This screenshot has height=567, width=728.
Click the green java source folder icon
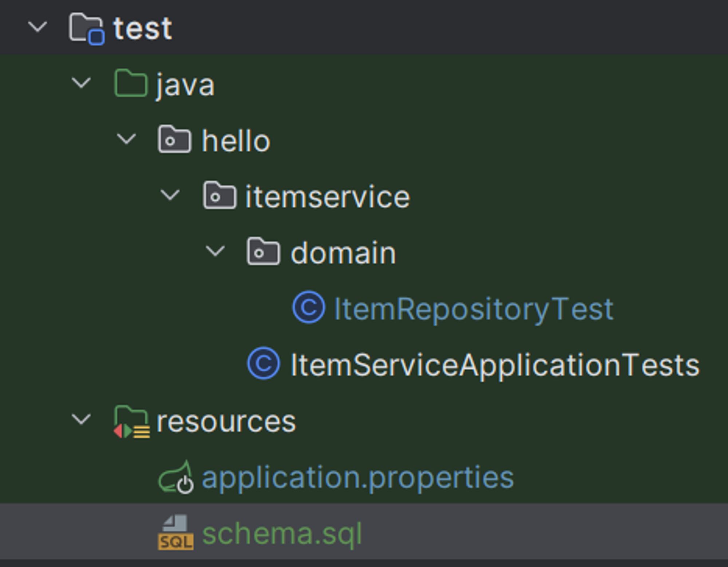pyautogui.click(x=131, y=84)
